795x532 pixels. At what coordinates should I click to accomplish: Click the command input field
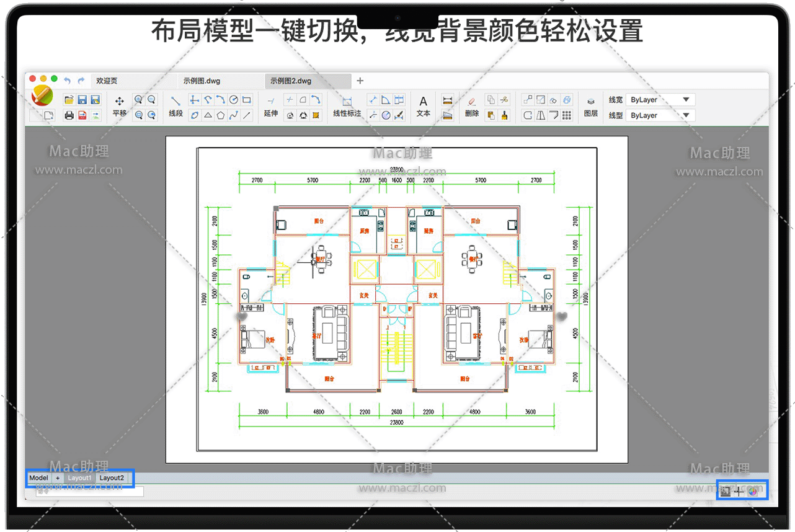point(90,492)
